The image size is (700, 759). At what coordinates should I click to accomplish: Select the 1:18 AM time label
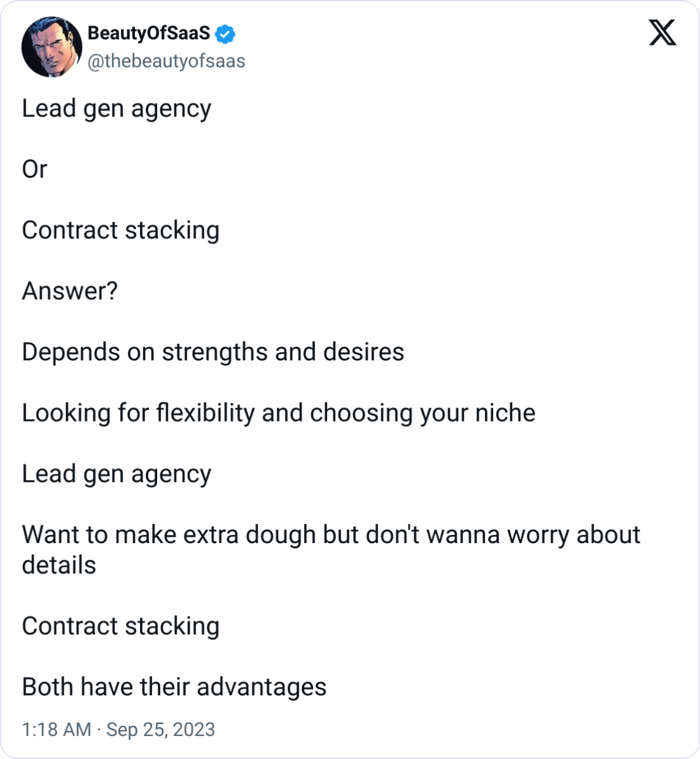[x=55, y=730]
